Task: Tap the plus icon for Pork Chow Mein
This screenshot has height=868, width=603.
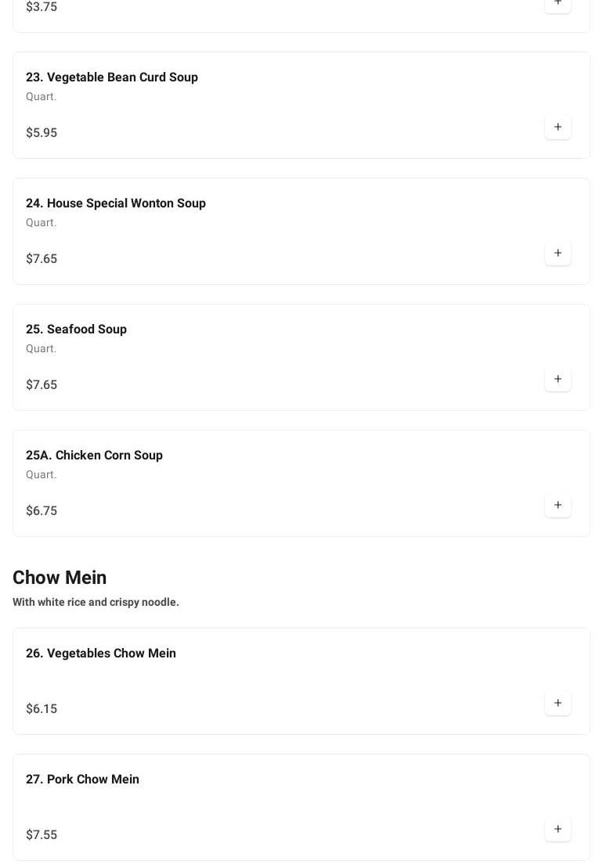Action: 558,829
